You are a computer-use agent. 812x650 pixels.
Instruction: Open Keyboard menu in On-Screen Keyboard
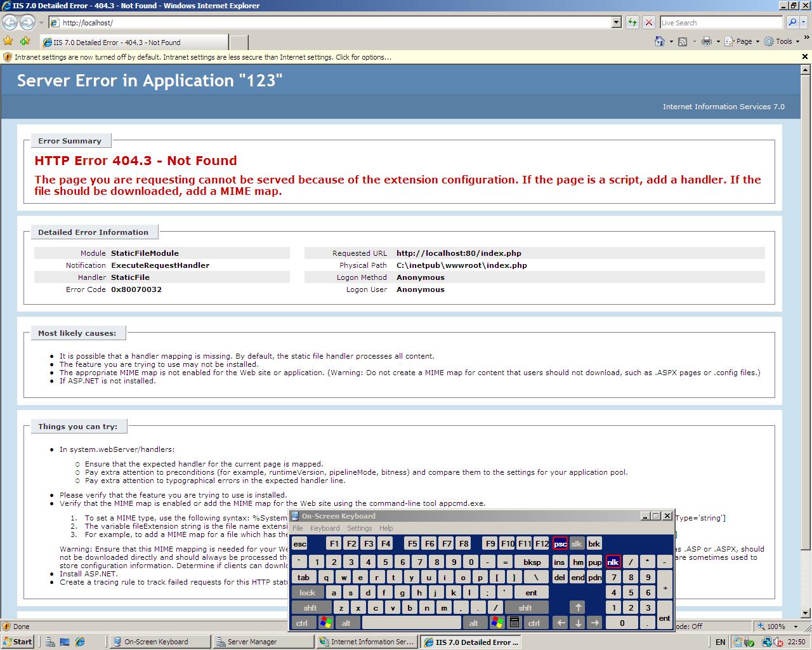point(325,528)
